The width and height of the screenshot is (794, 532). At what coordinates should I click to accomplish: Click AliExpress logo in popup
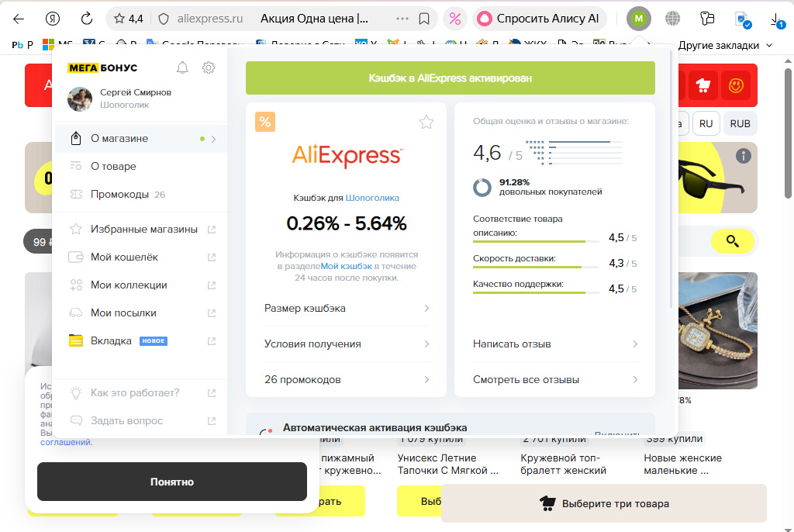[347, 156]
